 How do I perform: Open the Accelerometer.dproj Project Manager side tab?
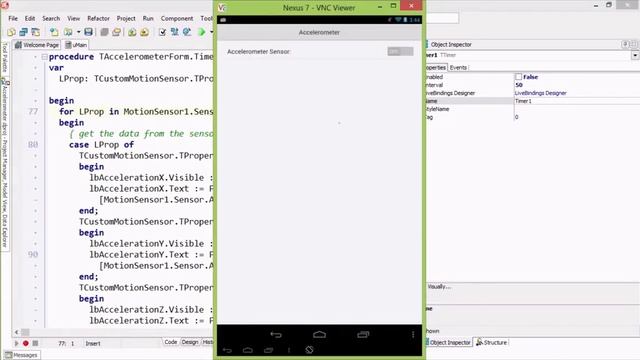pyautogui.click(x=5, y=163)
